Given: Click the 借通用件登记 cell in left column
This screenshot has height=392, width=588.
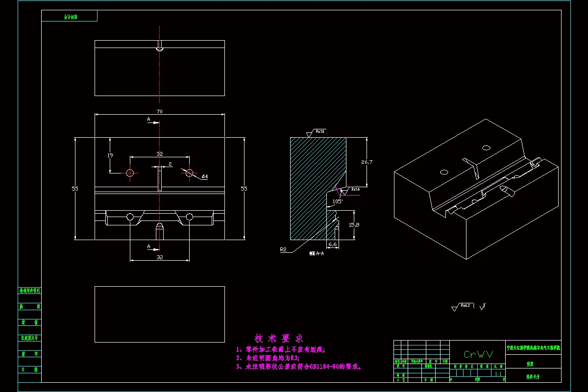Looking at the screenshot, I should coord(30,291).
